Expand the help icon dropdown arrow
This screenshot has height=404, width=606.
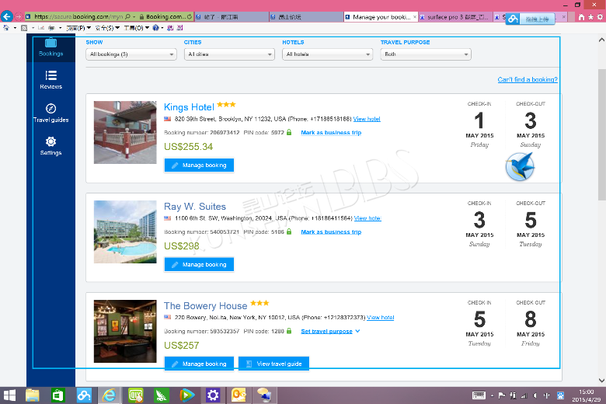162,28
